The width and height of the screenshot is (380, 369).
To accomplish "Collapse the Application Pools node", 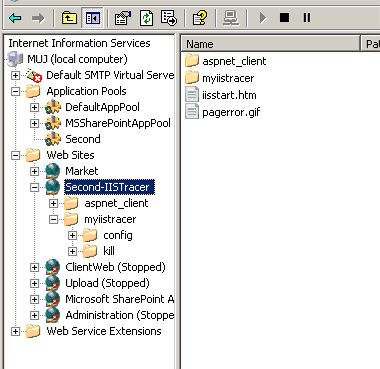I will click(x=15, y=91).
